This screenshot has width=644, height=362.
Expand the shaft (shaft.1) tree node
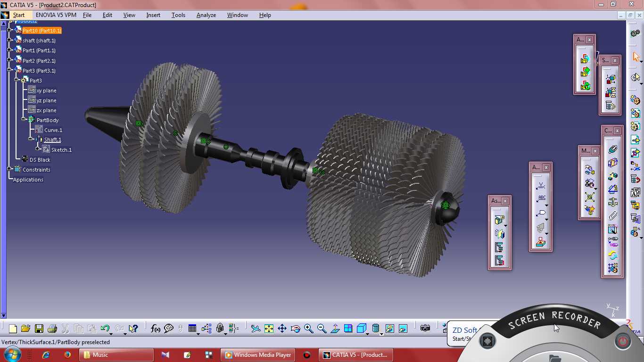pos(10,40)
